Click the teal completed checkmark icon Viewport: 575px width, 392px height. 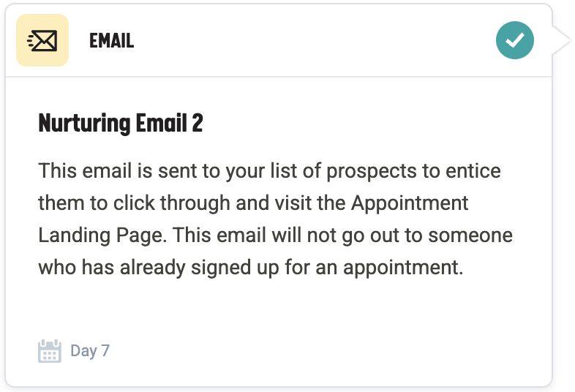pos(515,40)
